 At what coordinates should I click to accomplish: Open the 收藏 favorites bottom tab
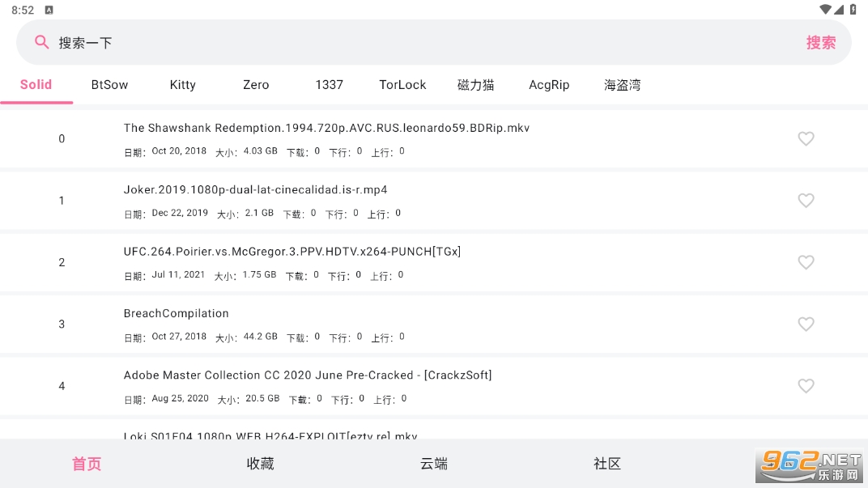click(x=260, y=464)
